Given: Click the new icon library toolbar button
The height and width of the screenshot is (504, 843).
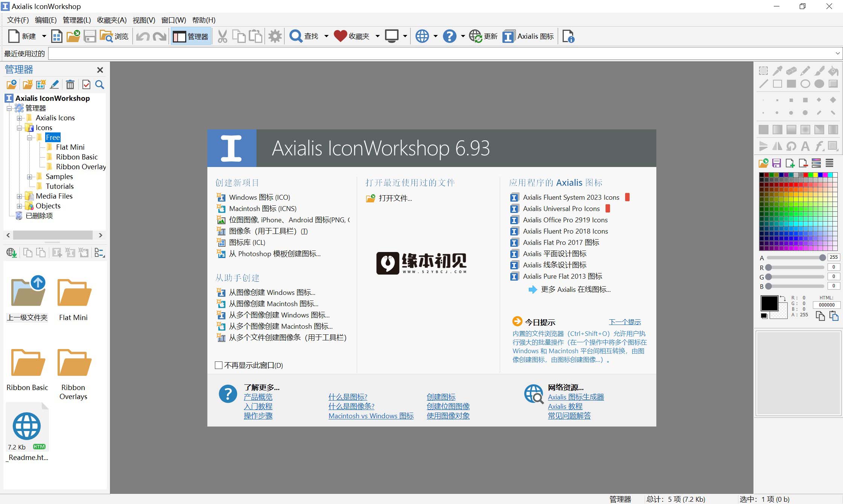Looking at the screenshot, I should (x=56, y=36).
